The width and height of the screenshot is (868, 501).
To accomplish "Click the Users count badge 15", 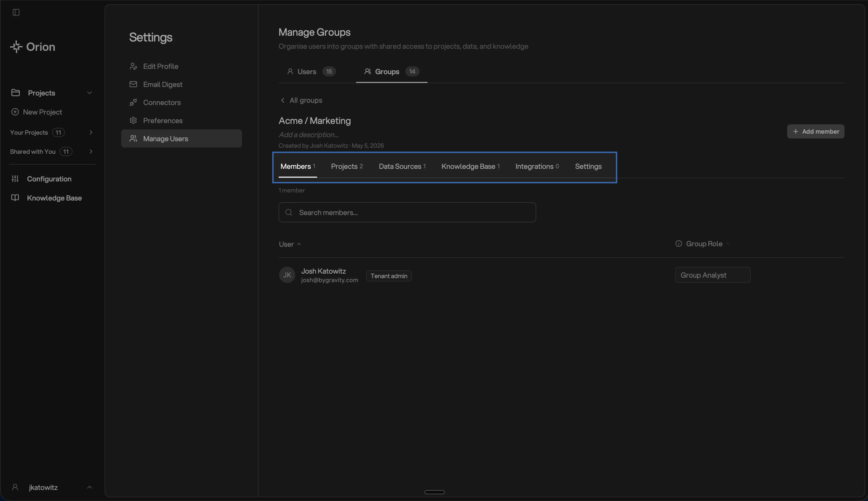I will (x=329, y=72).
